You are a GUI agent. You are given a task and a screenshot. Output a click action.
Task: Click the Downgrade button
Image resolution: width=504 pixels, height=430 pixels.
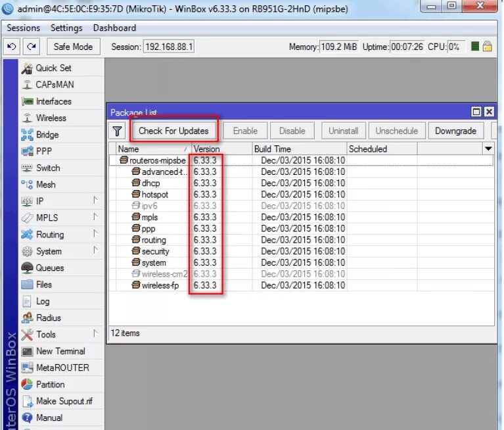pos(455,131)
